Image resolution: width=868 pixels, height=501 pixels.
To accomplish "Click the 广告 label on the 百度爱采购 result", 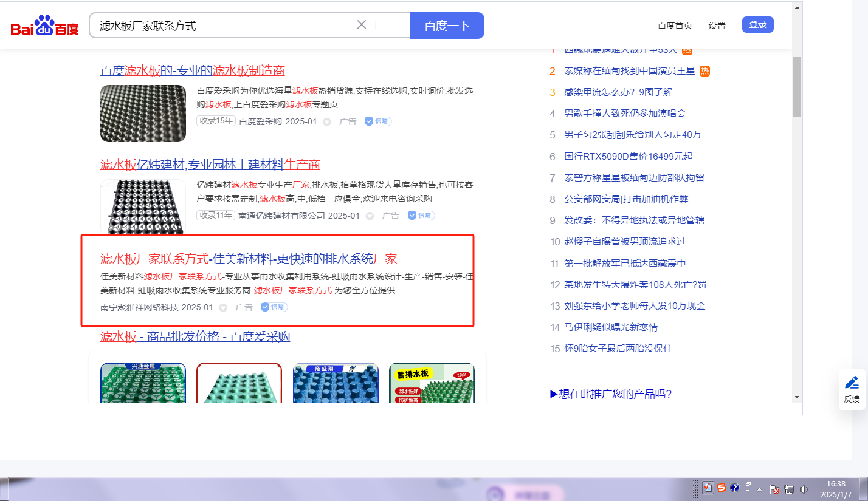I will [348, 121].
